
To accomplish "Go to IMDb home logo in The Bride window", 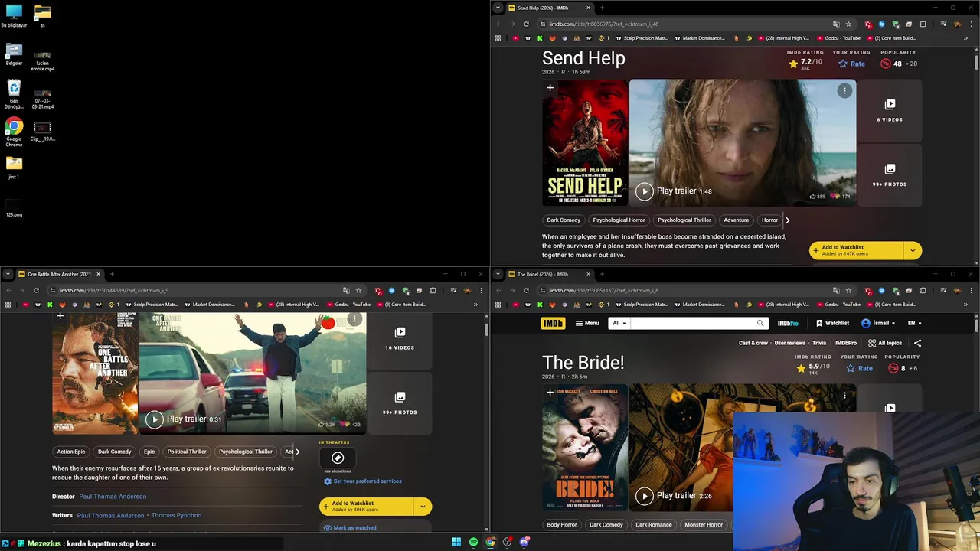I will pyautogui.click(x=553, y=323).
